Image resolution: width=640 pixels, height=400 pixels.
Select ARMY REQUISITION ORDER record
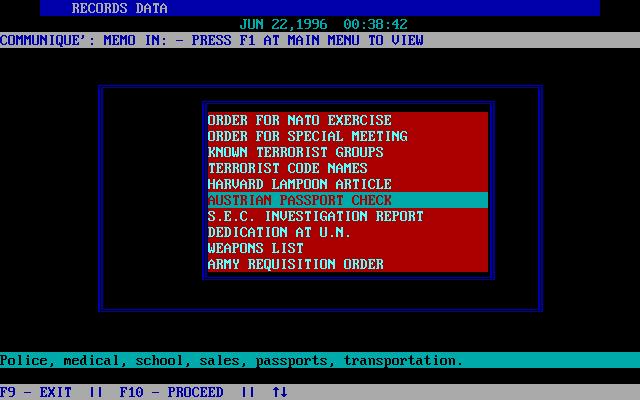click(348, 264)
